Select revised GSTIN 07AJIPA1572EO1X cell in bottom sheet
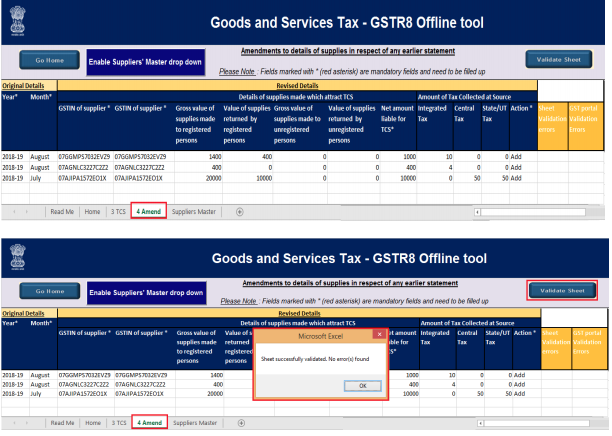 pos(144,393)
